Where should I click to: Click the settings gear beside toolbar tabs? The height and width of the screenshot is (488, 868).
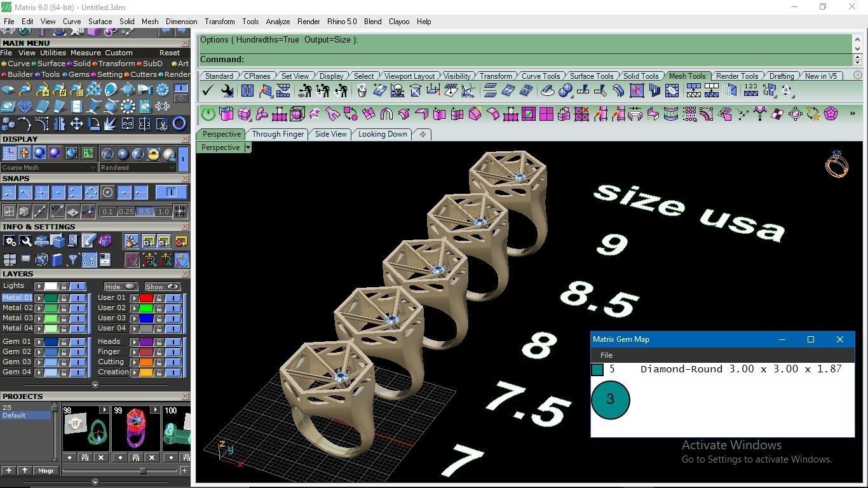click(857, 76)
